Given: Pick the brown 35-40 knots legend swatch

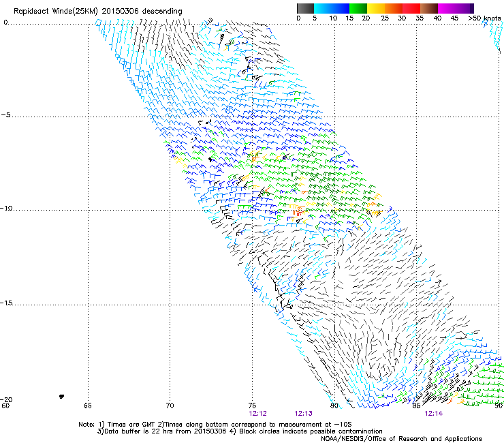Looking at the screenshot, I should (x=429, y=8).
